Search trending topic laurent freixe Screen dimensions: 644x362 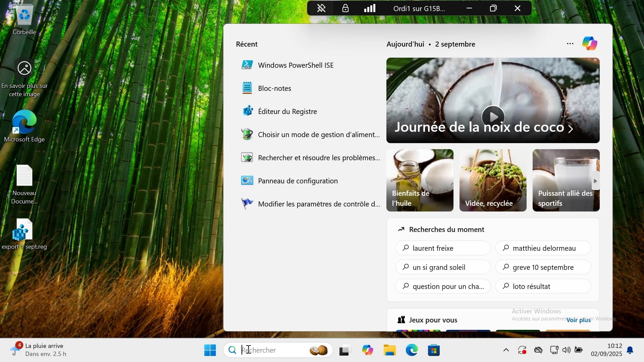[x=443, y=248]
